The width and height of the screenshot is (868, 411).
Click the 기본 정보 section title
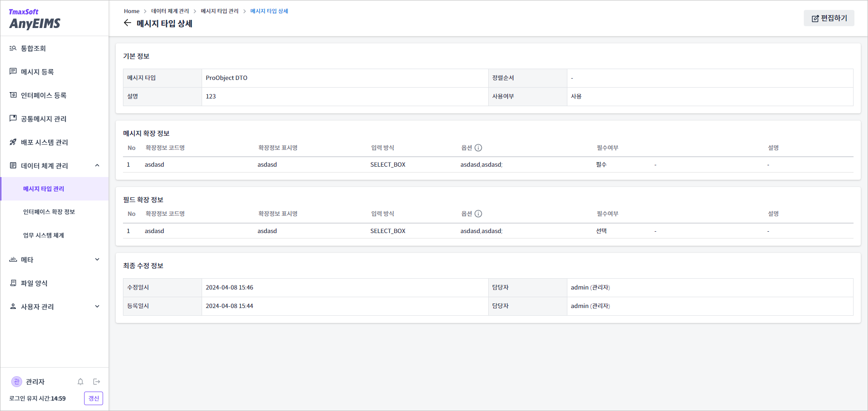(x=136, y=56)
